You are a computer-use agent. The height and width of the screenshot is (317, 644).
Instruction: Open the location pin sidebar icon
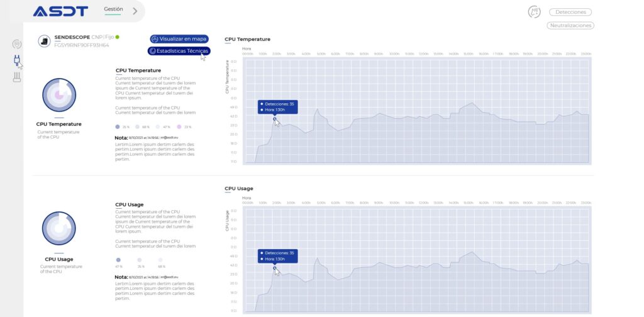pos(17,44)
